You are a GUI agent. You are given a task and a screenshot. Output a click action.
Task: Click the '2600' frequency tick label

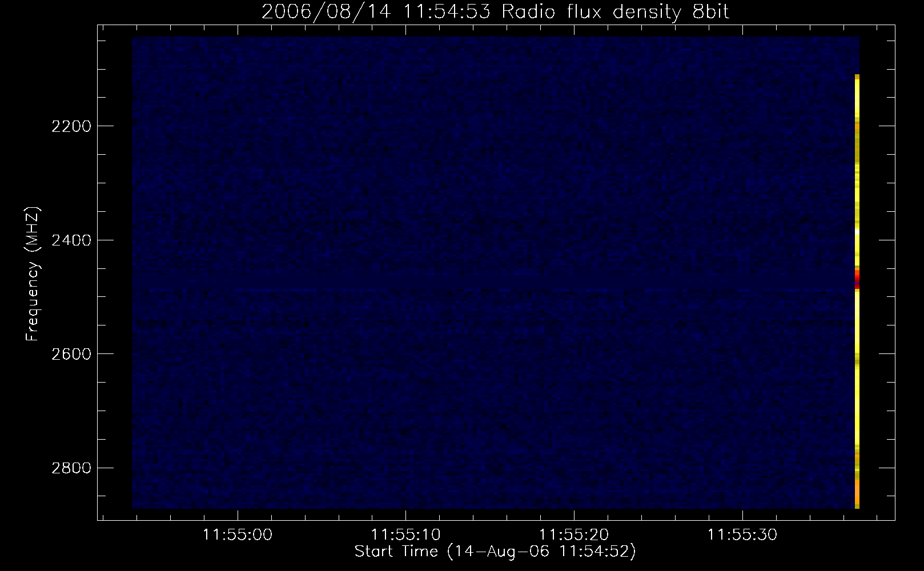71,354
